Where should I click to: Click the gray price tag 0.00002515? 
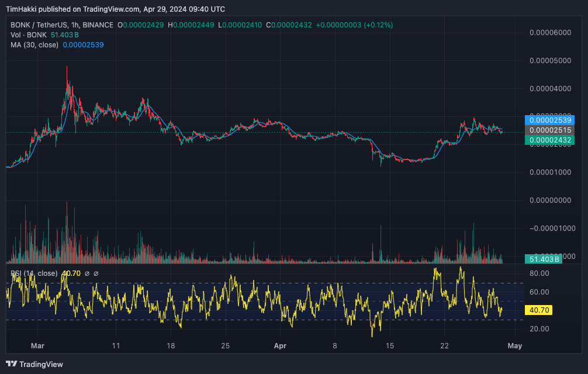(x=550, y=130)
